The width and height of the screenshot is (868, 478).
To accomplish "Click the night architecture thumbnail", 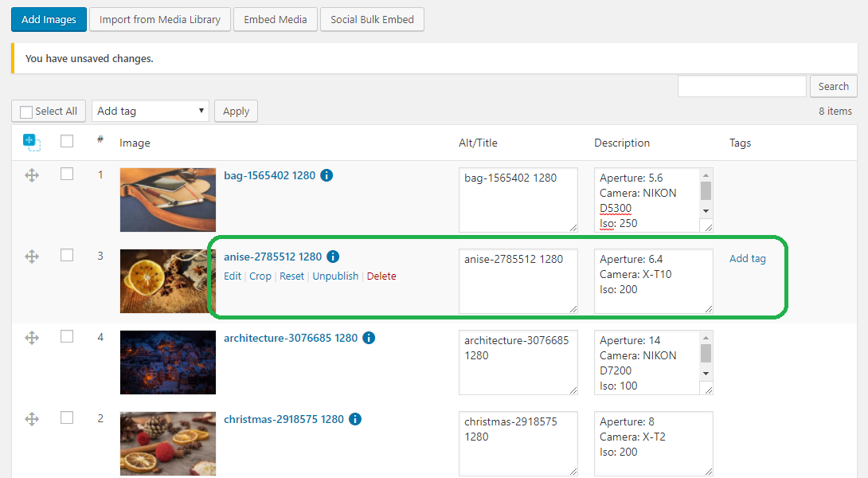I will [x=168, y=362].
